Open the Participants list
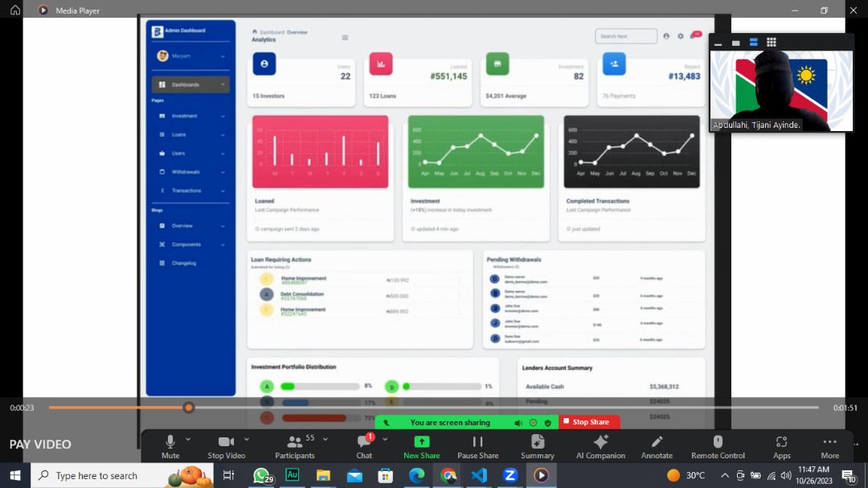The width and height of the screenshot is (868, 488). tap(294, 443)
